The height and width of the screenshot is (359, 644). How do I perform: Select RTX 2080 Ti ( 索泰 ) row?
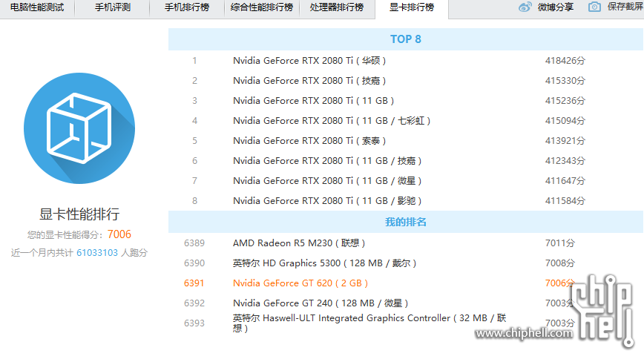click(x=406, y=141)
